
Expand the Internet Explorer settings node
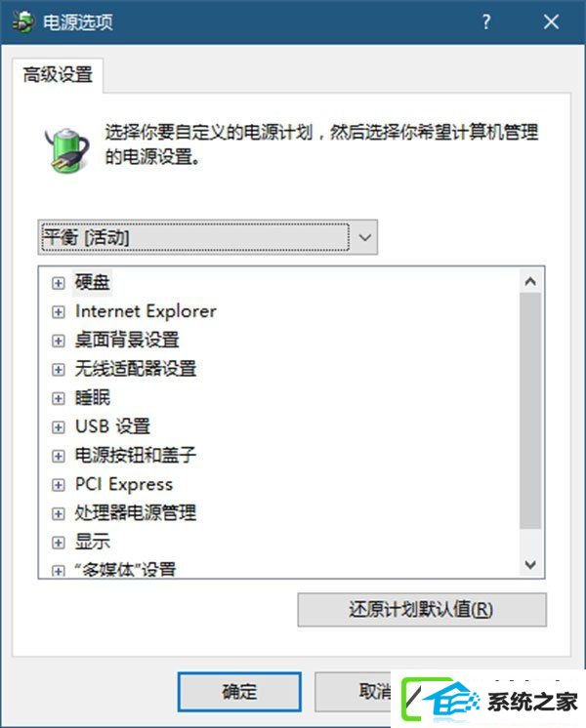tap(58, 312)
